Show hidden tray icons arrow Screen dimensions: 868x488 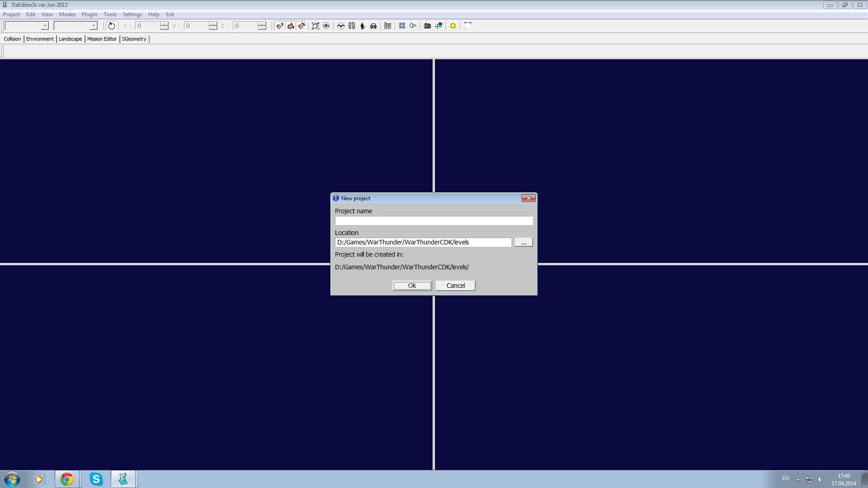click(798, 479)
